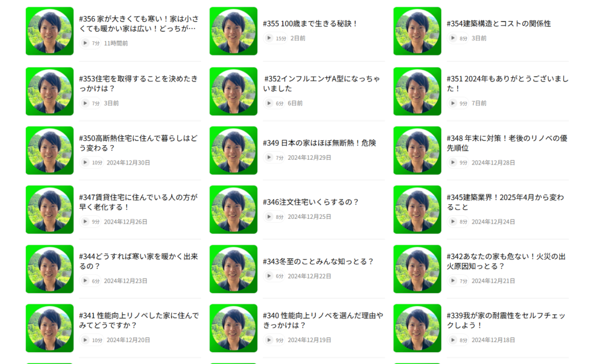This screenshot has width=604, height=364.
Task: Click the 2024年12月25日 date on #346
Action: 309,217
